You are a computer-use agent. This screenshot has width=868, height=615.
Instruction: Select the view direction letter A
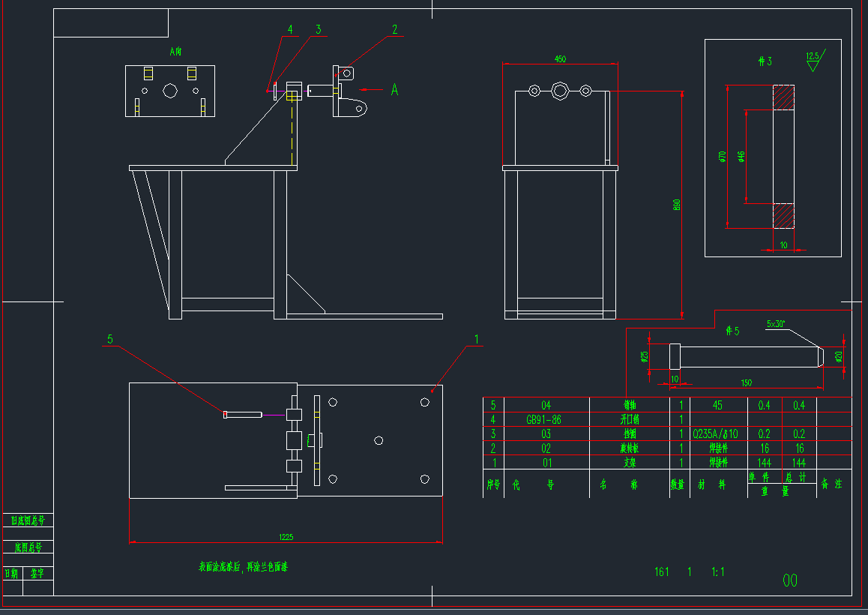coord(394,91)
